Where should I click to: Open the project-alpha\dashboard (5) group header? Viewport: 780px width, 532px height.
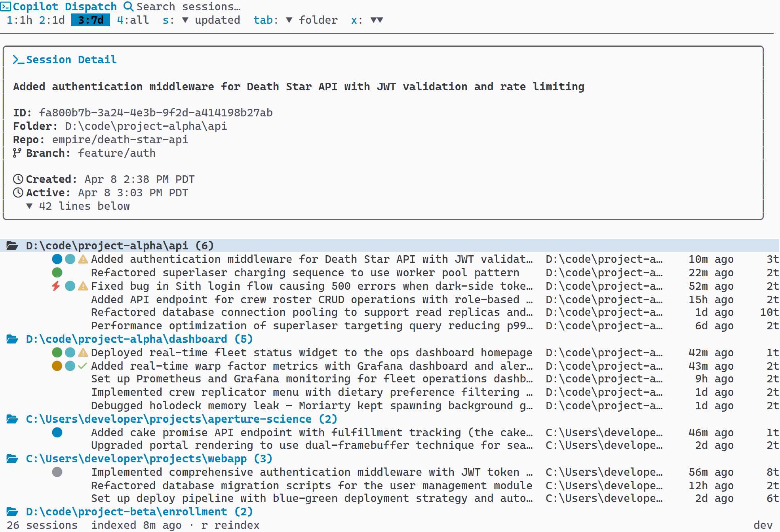(390, 339)
